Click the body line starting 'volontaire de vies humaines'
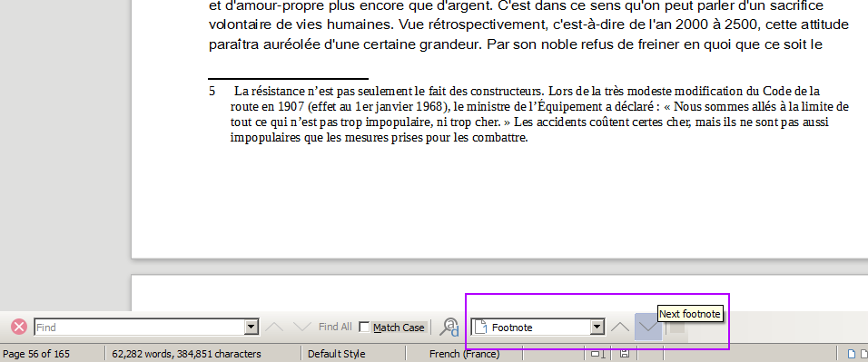 point(528,25)
